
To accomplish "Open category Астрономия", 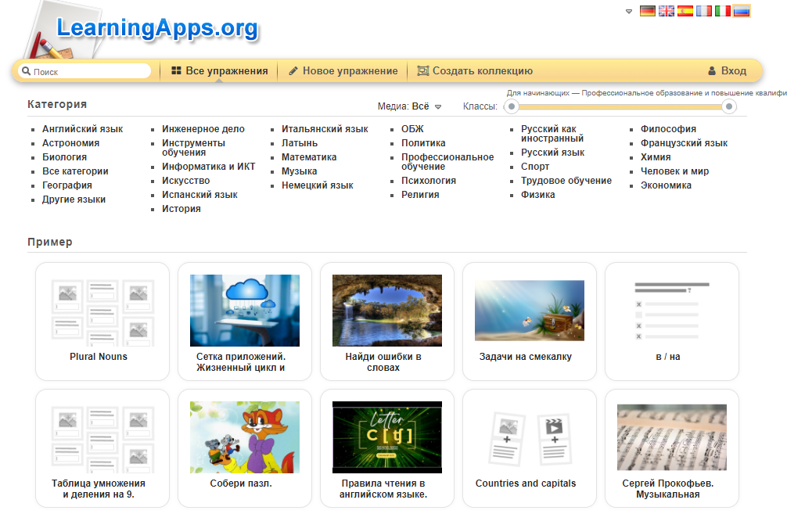I will 70,143.
